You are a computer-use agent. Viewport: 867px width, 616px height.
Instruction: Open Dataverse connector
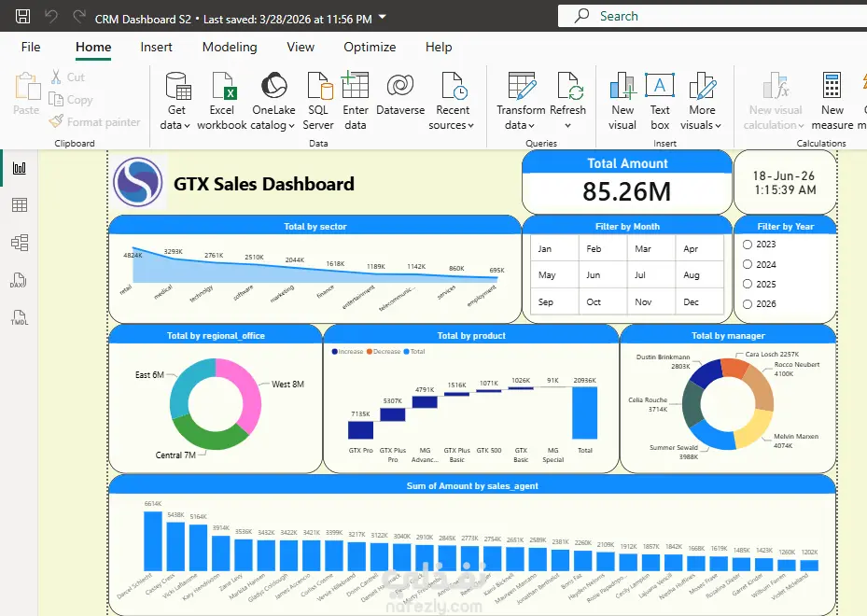(400, 94)
